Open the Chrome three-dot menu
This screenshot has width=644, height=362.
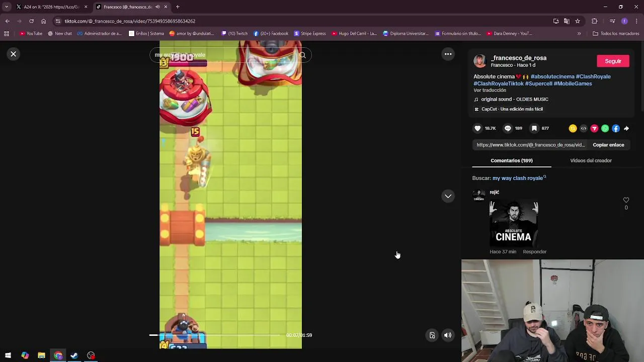click(x=637, y=21)
